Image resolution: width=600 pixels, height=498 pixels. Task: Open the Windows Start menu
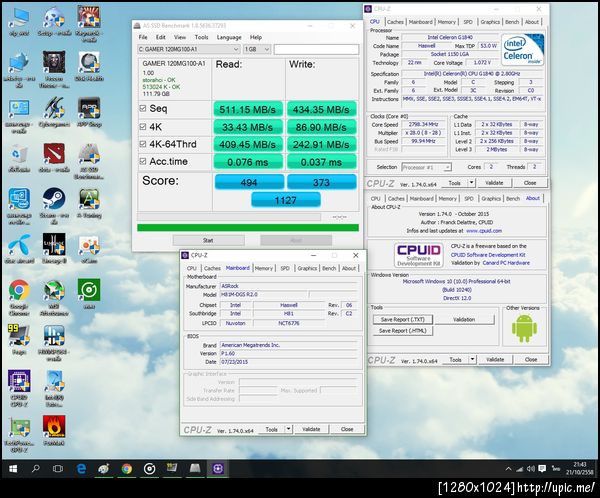[x=13, y=469]
